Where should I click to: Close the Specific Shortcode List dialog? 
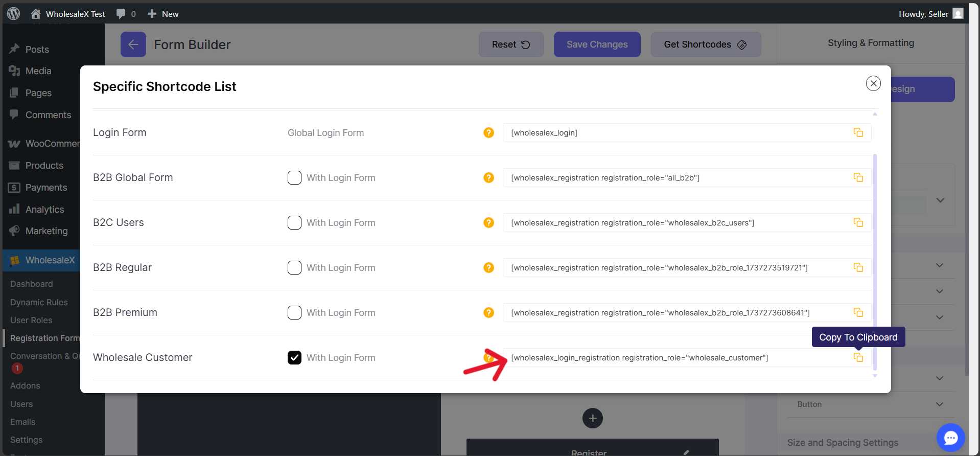(x=873, y=83)
